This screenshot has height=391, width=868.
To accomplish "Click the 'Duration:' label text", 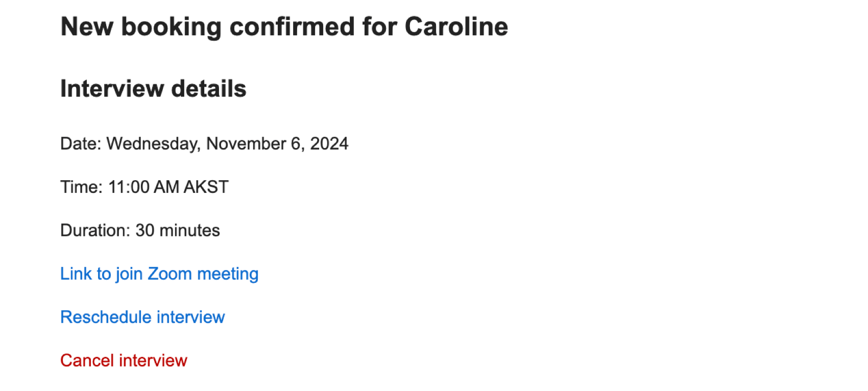I will [x=95, y=231].
